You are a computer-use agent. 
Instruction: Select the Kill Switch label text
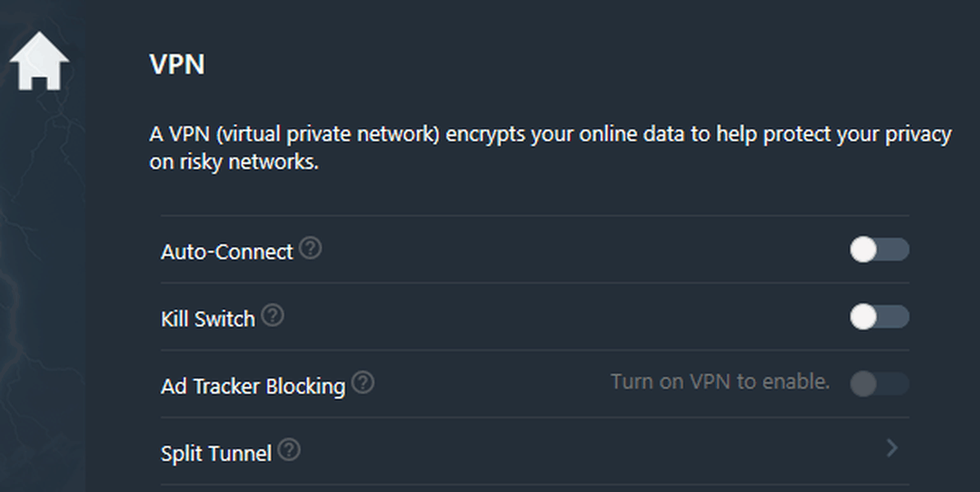tap(208, 319)
